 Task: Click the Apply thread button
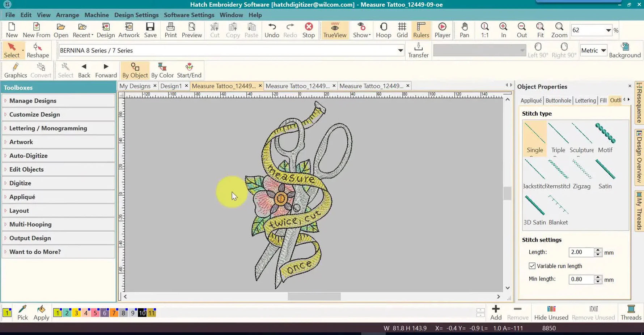coord(41,312)
